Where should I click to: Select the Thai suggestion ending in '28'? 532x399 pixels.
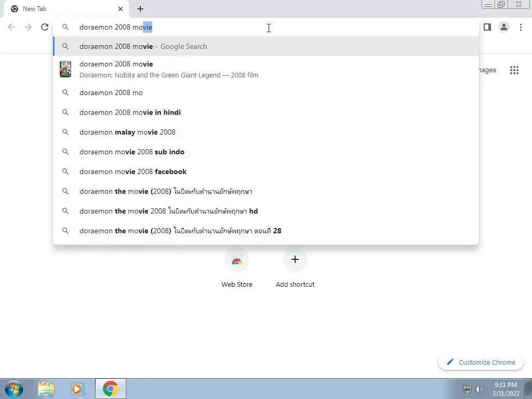(x=266, y=231)
